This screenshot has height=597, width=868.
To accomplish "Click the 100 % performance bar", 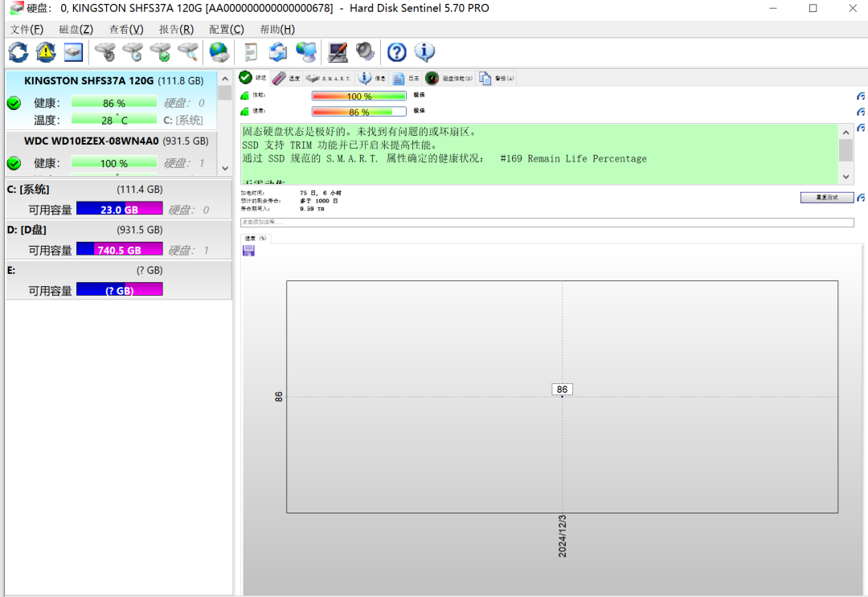I will (x=358, y=96).
